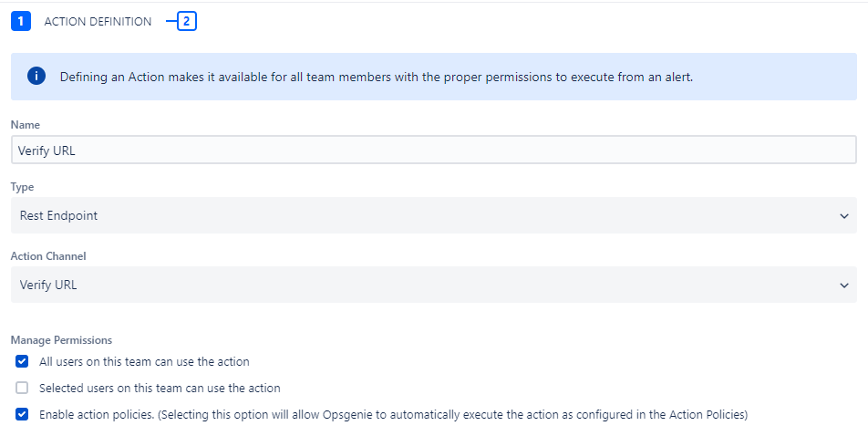Focus the Name input field
The image size is (868, 436).
coord(433,151)
